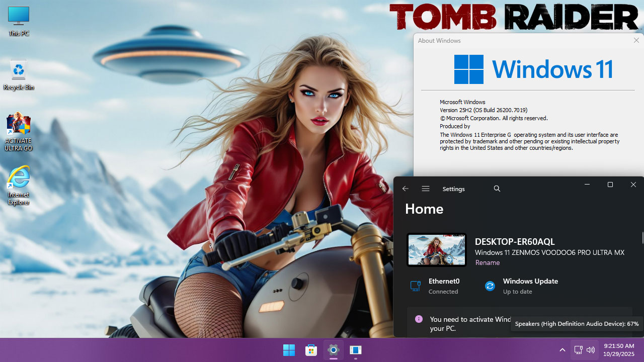Screen dimensions: 644x362
Task: Open Settings navigation hamburger menu
Action: point(426,189)
